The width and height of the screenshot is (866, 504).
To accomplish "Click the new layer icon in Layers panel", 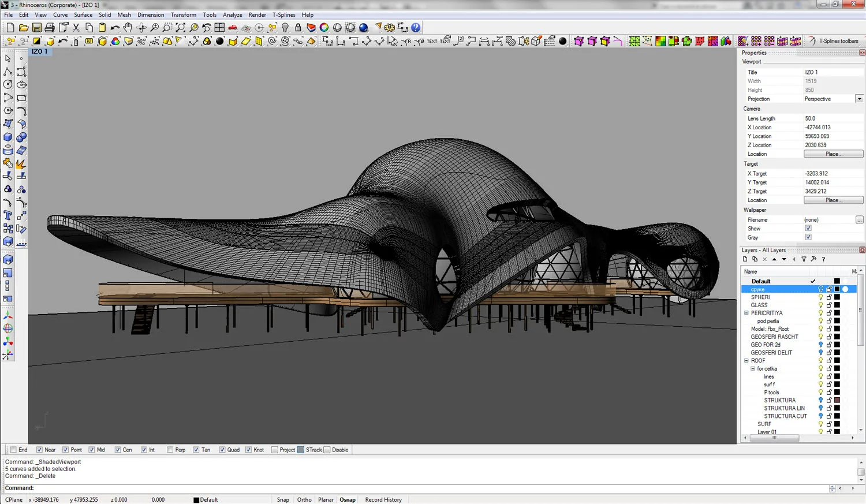I will (745, 259).
